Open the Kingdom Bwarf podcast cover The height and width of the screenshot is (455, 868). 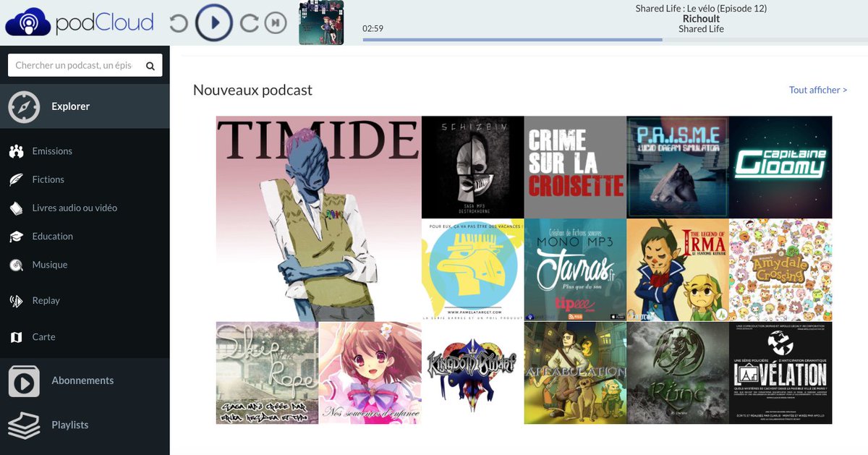[x=472, y=373]
